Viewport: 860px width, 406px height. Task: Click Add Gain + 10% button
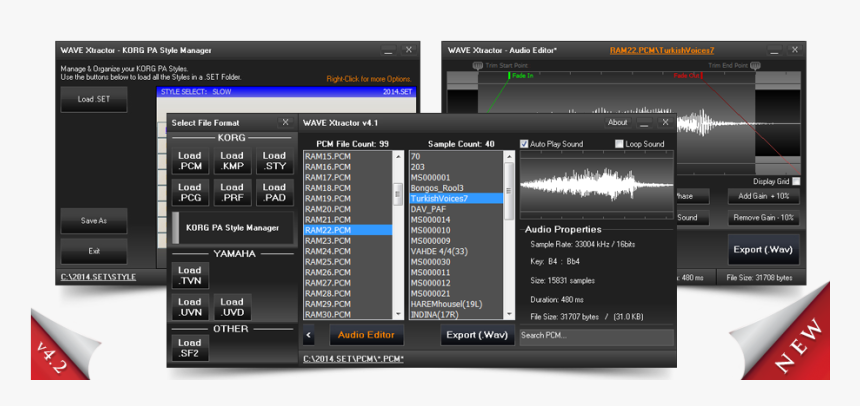coord(763,196)
